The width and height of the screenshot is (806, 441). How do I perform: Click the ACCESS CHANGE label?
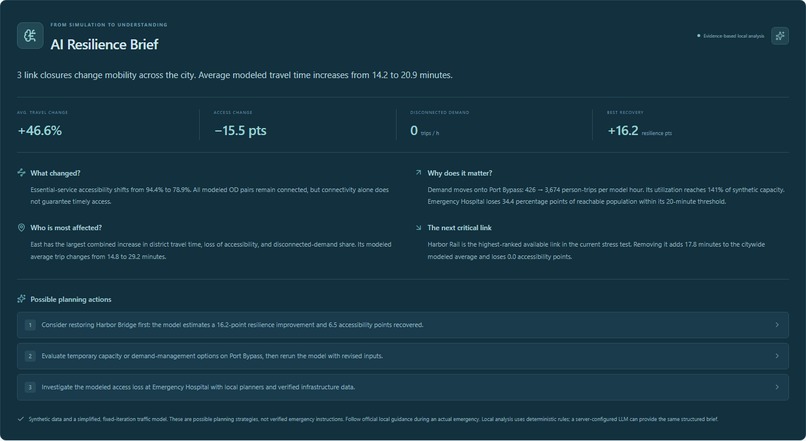point(233,112)
